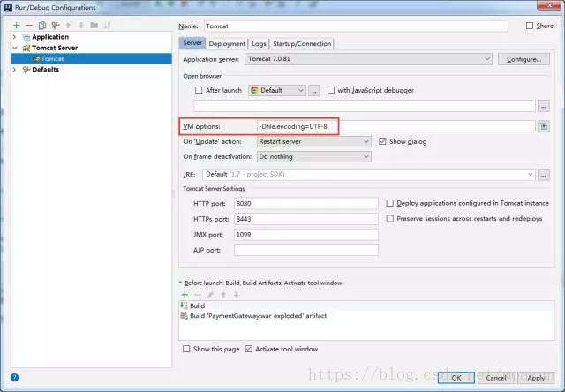
Task: Open On frame deactivation Do nothing dropdown
Action: (314, 157)
